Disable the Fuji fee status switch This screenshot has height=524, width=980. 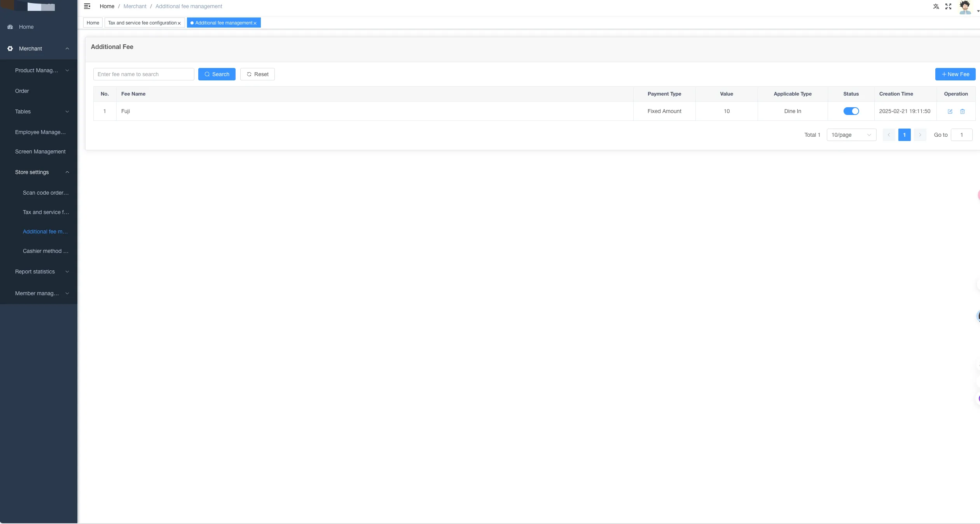851,111
